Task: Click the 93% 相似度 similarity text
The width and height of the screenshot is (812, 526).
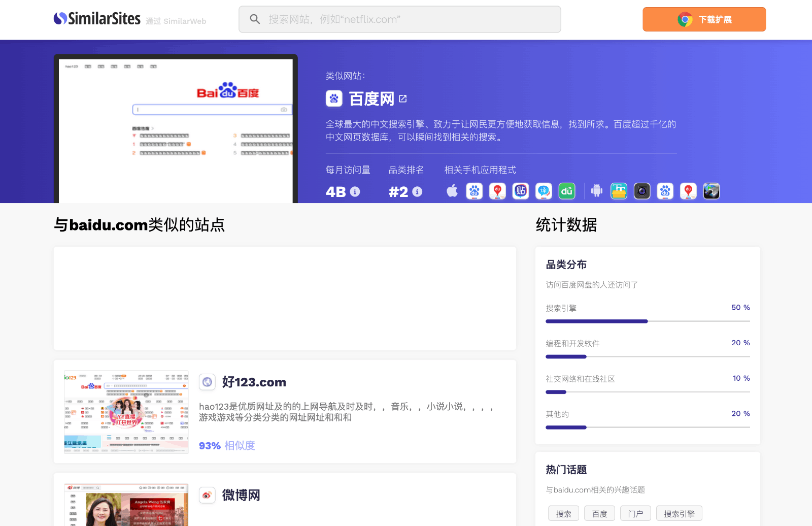Action: coord(227,445)
